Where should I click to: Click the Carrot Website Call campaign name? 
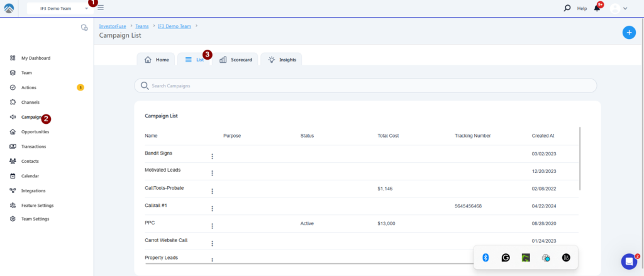tap(166, 240)
